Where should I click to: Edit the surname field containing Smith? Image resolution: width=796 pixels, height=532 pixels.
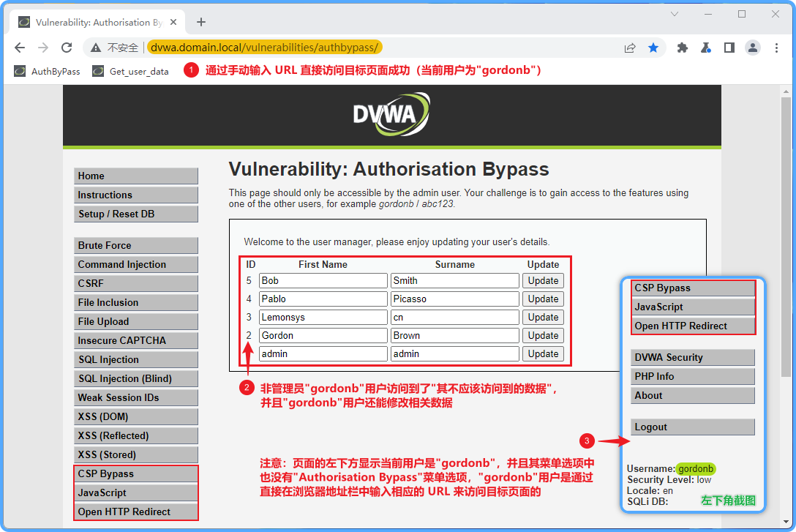(x=455, y=281)
